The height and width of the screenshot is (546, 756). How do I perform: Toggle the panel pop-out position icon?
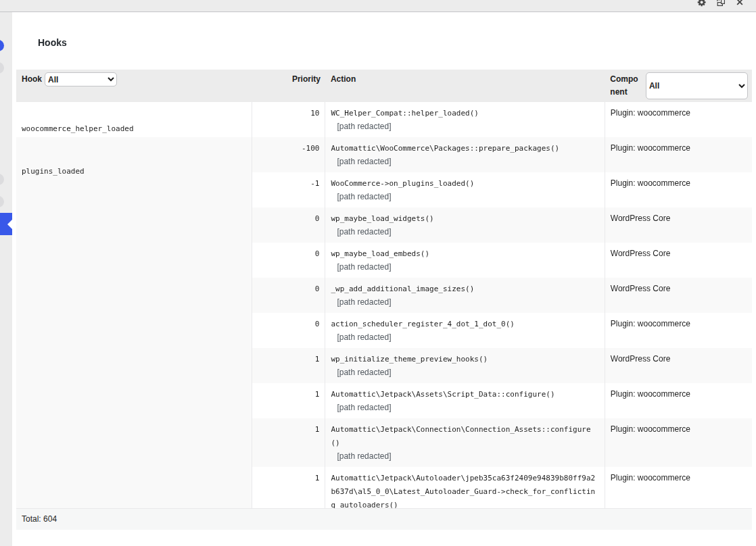pyautogui.click(x=721, y=3)
